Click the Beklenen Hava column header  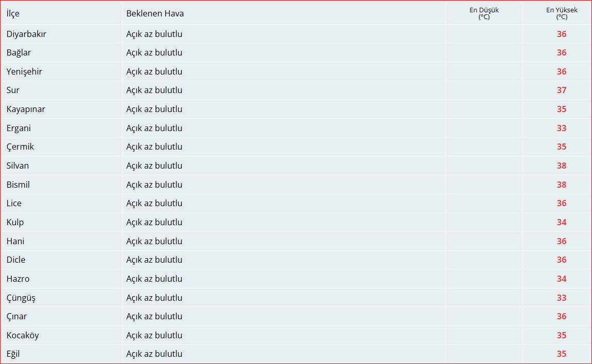tap(155, 13)
